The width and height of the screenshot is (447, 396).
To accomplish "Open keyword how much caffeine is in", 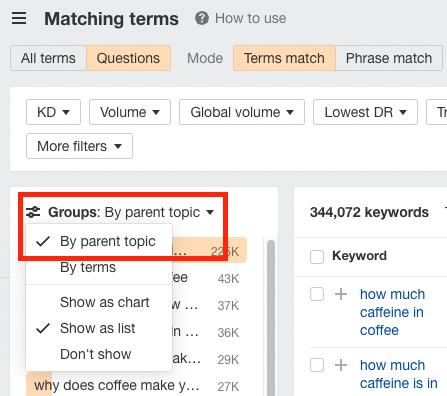I will [x=398, y=374].
